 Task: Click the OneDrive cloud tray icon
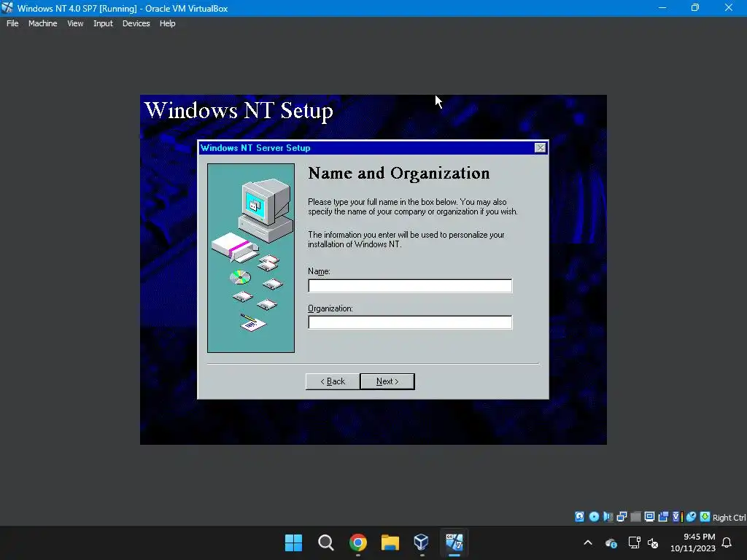click(611, 542)
